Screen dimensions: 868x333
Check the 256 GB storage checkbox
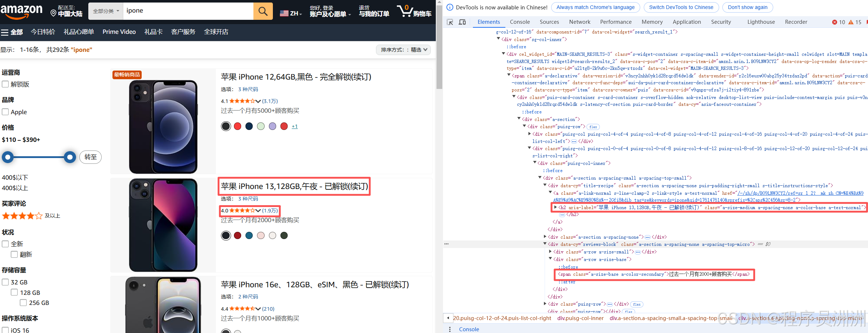(23, 303)
